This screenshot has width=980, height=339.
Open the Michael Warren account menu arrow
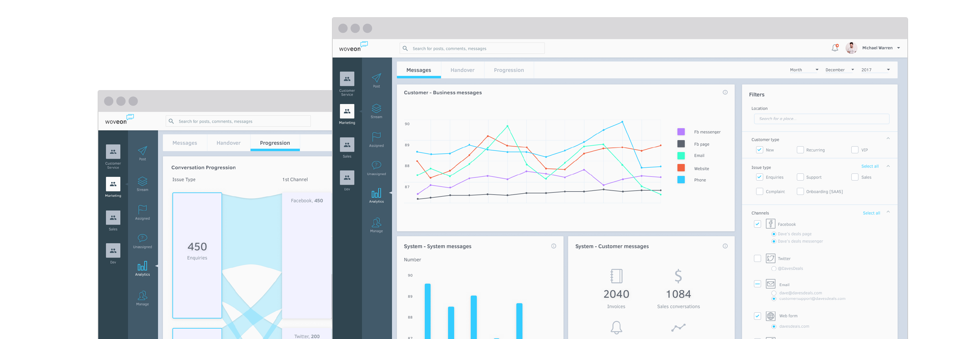[x=899, y=48]
